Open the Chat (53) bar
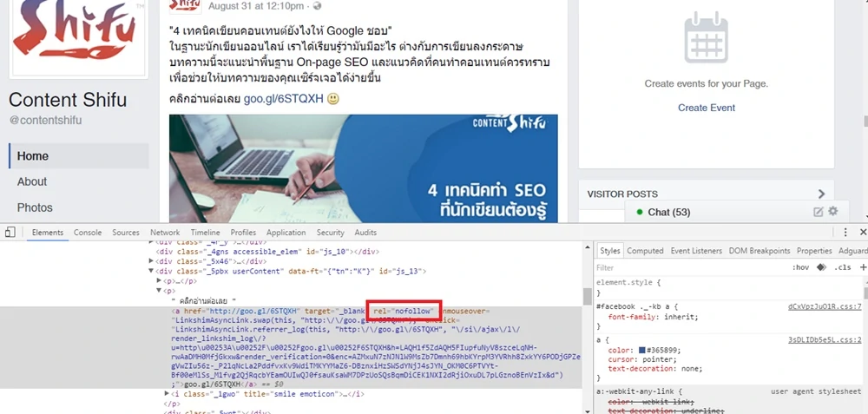868x414 pixels. 736,212
